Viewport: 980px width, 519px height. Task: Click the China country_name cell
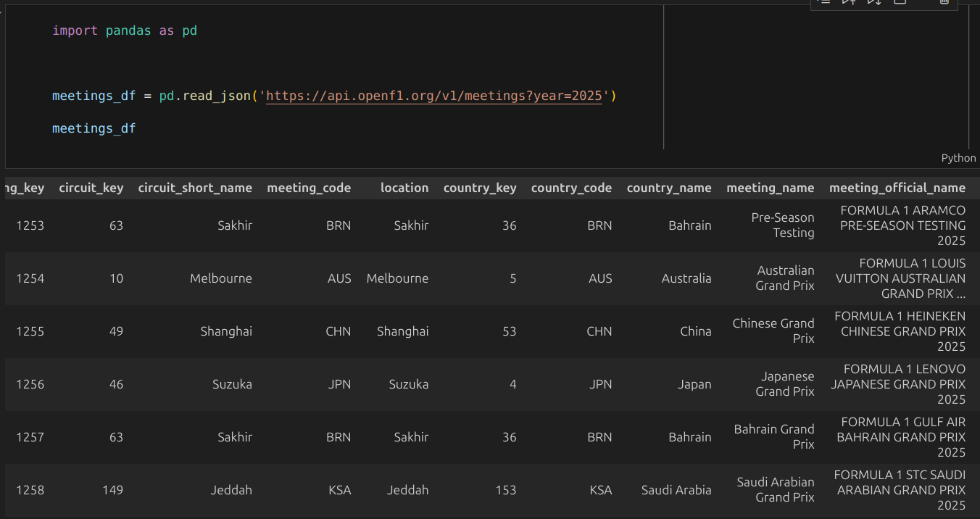coord(696,331)
